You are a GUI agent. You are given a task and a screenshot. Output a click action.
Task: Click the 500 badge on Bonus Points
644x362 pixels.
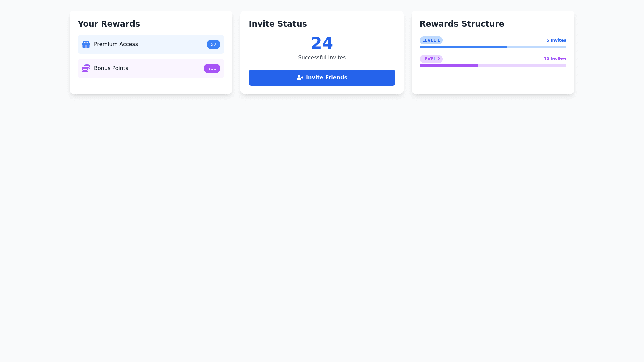[x=212, y=68]
